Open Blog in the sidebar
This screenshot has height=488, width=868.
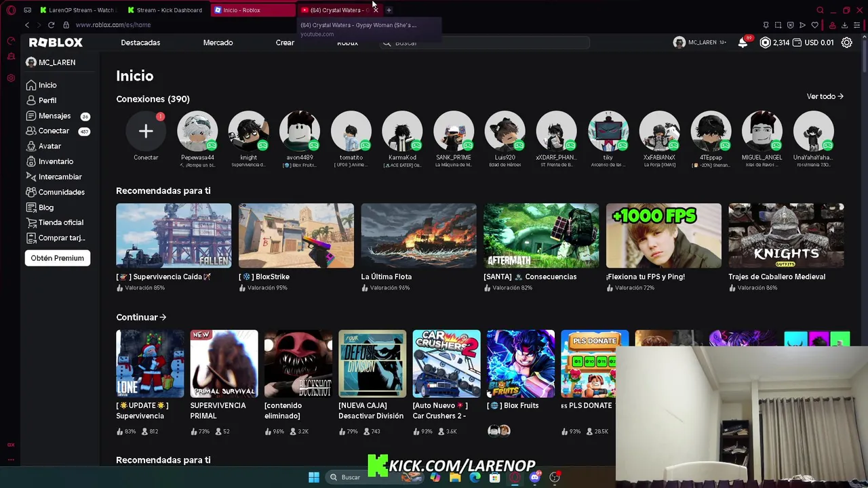(x=40, y=207)
